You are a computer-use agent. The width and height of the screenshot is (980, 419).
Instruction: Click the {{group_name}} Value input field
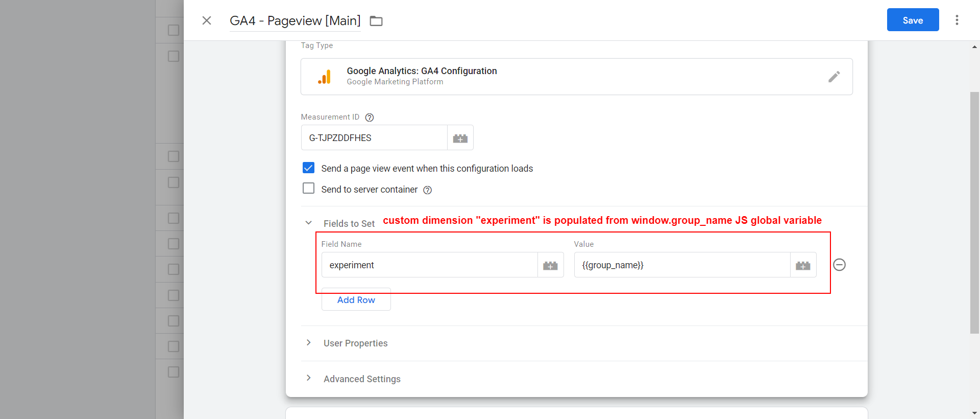681,265
